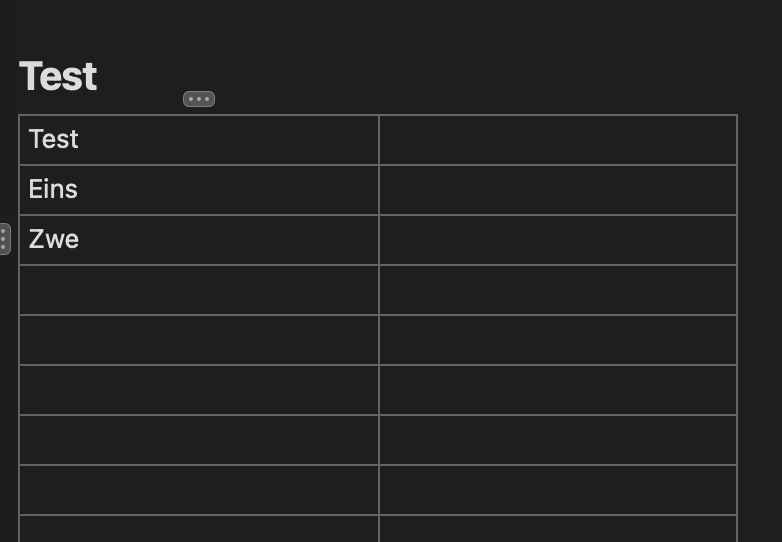Viewport: 782px width, 542px height.
Task: Open the column handle above the table
Action: point(199,99)
